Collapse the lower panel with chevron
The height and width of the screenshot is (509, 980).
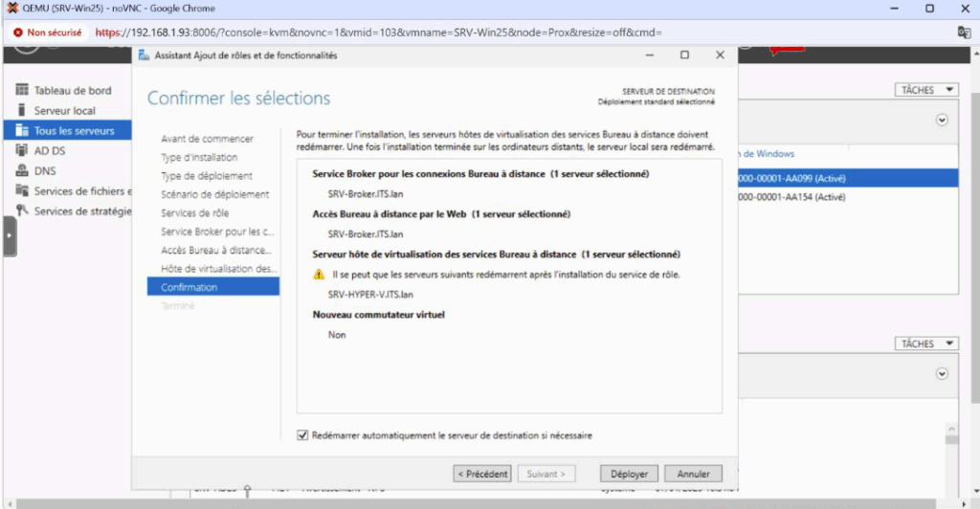coord(942,373)
